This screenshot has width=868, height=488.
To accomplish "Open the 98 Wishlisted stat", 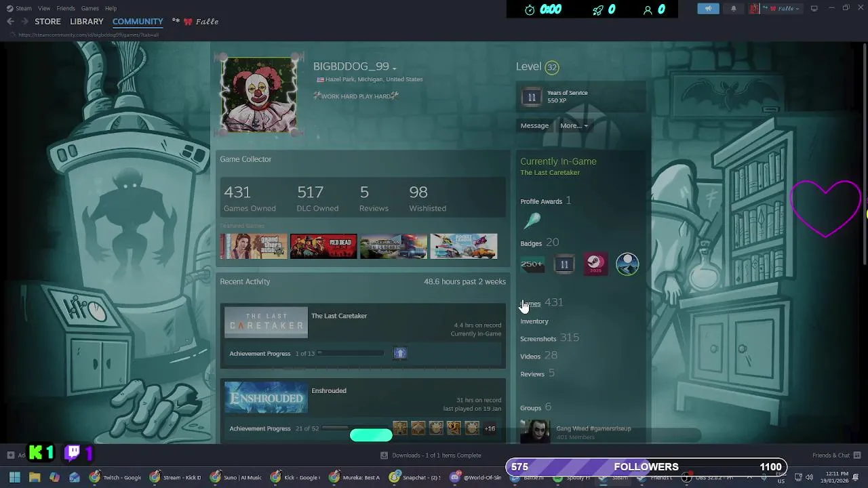I will pyautogui.click(x=427, y=199).
